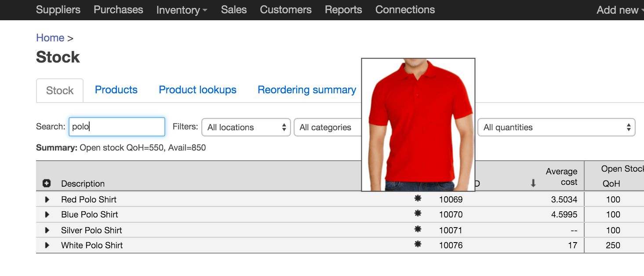Open the All locations filter dropdown

point(246,127)
